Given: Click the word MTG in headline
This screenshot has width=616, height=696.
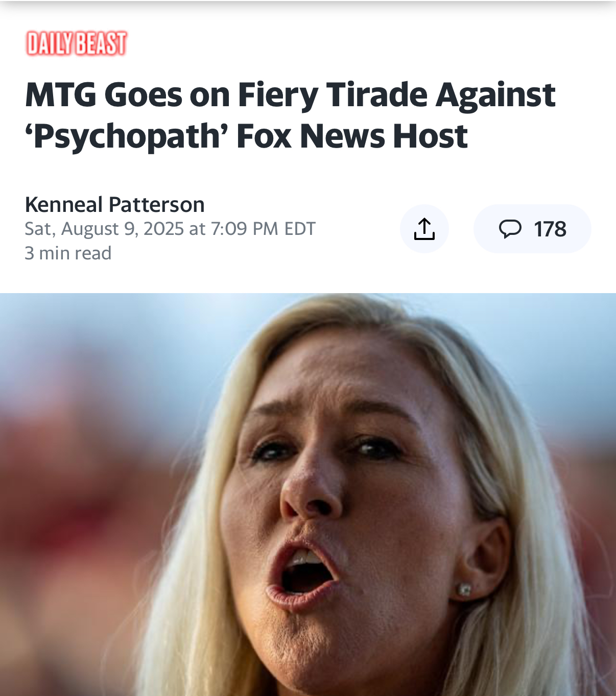Looking at the screenshot, I should point(60,95).
